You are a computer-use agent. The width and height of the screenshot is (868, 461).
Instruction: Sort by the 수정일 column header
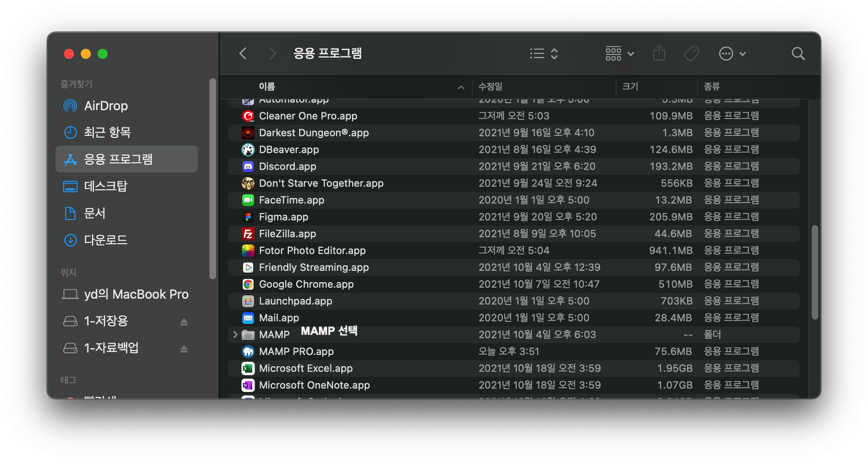tap(490, 87)
